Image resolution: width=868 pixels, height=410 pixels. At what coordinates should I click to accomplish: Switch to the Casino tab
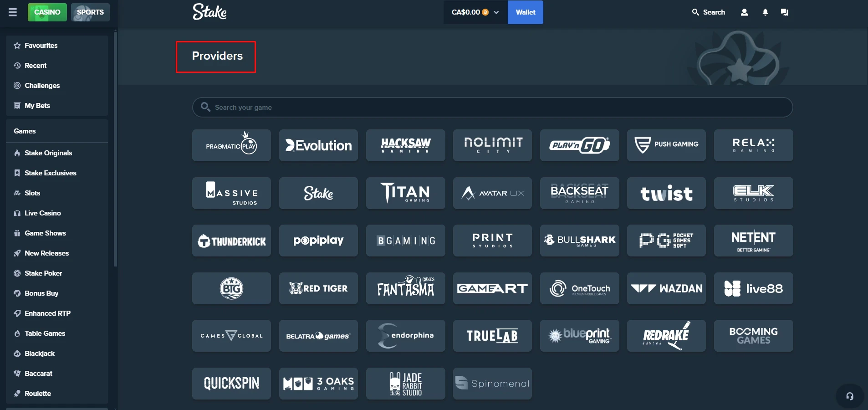(47, 12)
